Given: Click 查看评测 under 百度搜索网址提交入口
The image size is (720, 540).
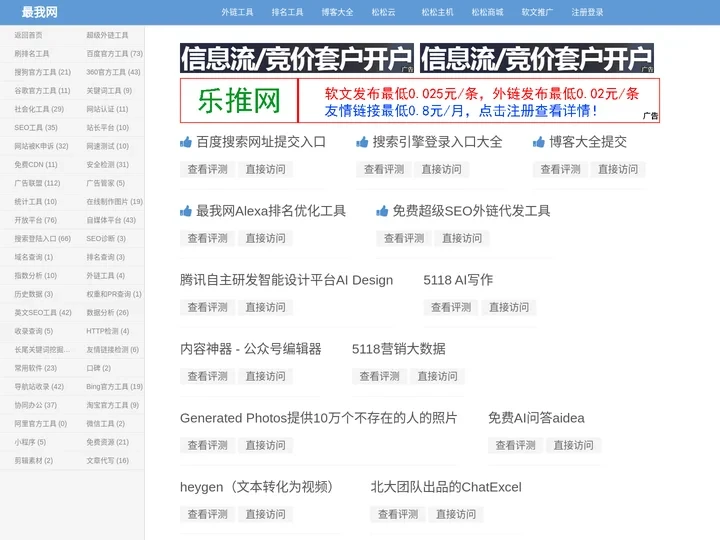Looking at the screenshot, I should coord(208,169).
